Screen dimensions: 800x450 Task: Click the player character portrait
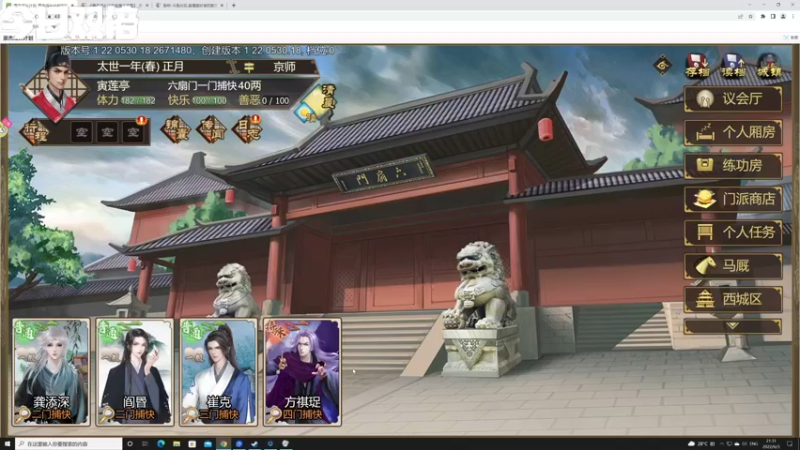point(55,88)
